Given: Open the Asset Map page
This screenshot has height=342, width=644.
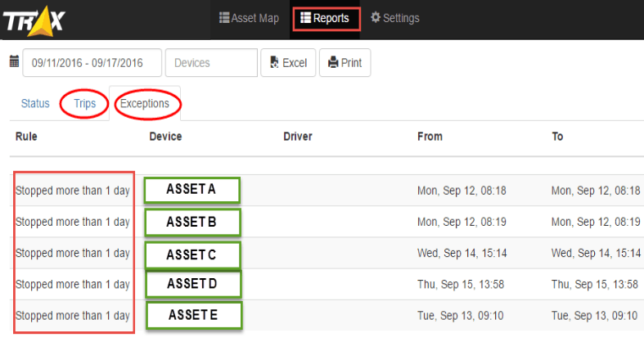Looking at the screenshot, I should click(250, 18).
